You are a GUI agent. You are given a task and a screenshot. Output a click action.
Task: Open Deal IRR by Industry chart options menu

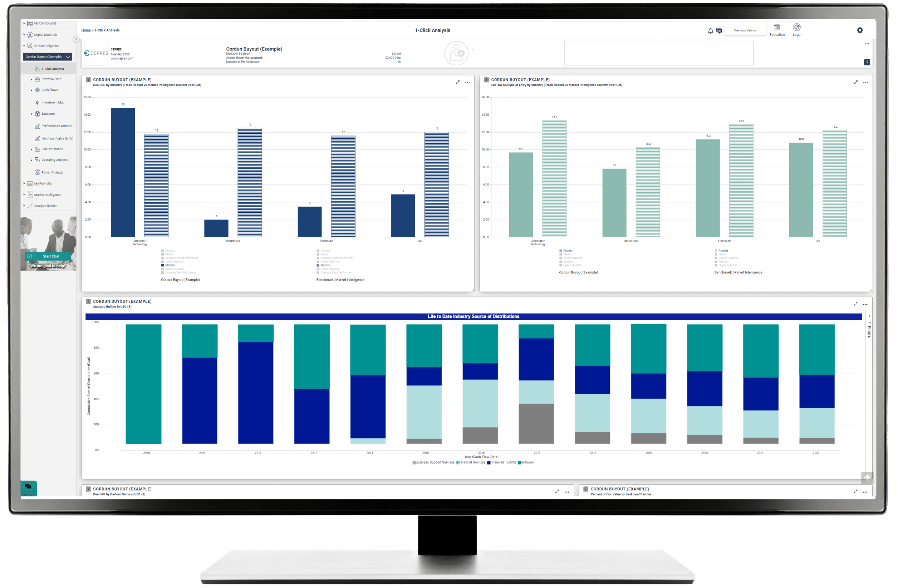click(x=467, y=83)
